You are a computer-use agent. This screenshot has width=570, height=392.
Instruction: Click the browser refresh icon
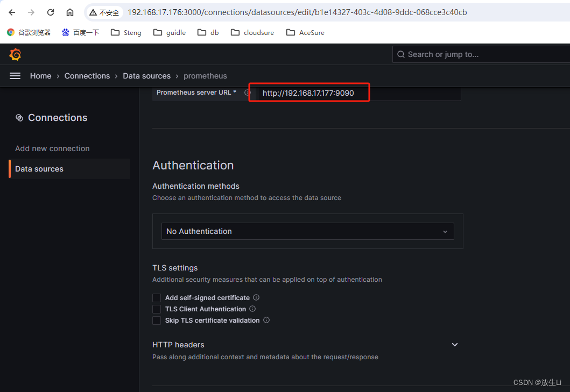50,12
